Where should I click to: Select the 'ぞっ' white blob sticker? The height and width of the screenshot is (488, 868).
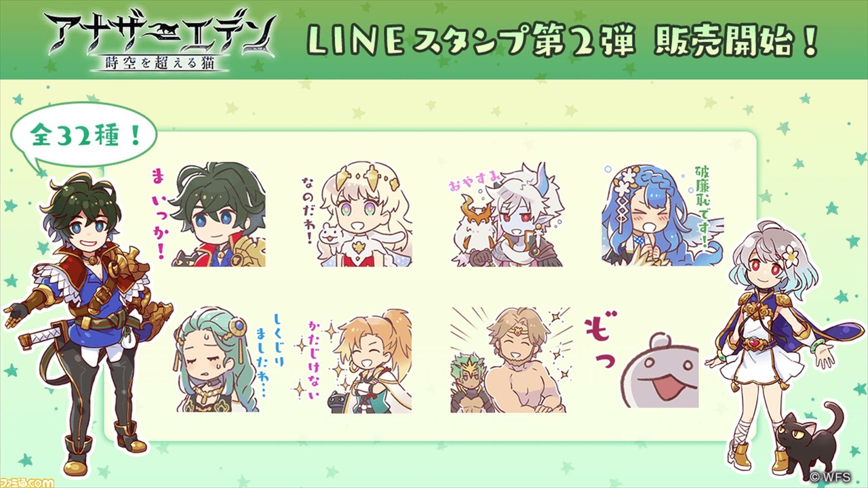[x=642, y=360]
